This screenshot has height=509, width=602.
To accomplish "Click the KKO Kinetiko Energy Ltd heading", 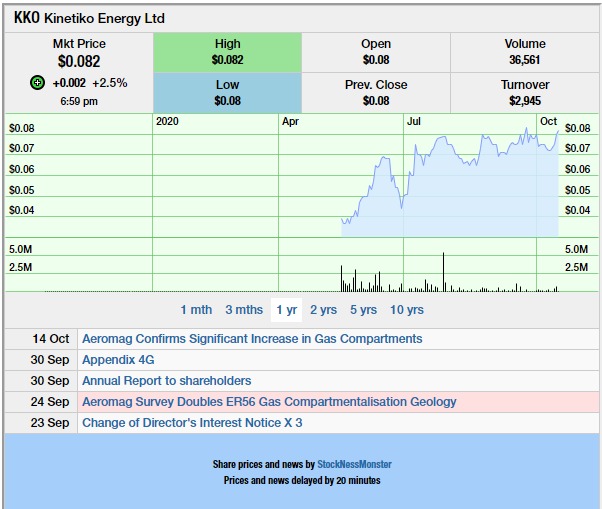I will (x=89, y=18).
